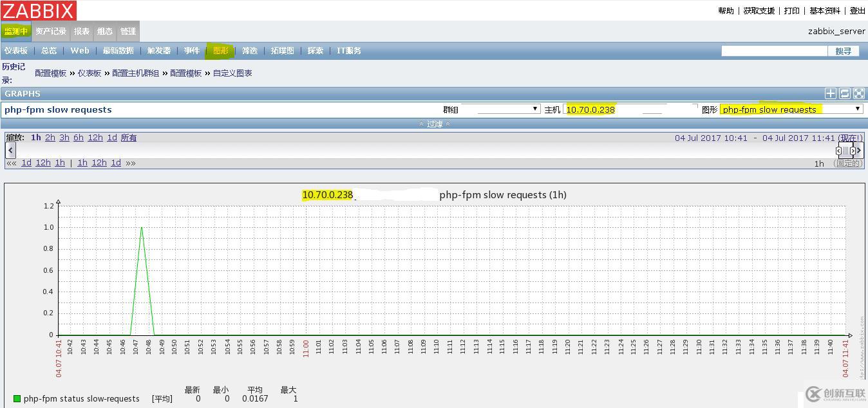Click the 搜寻 search button

pos(844,50)
